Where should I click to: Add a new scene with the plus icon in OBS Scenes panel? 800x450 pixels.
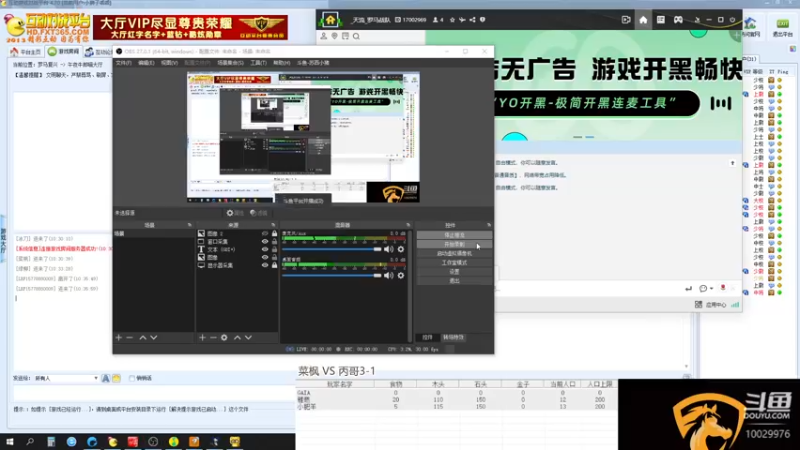(x=118, y=338)
